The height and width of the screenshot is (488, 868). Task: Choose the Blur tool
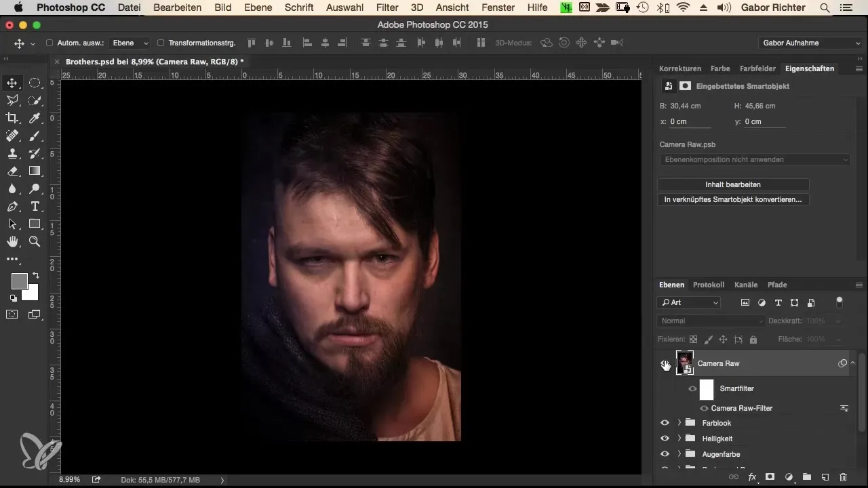[12, 188]
